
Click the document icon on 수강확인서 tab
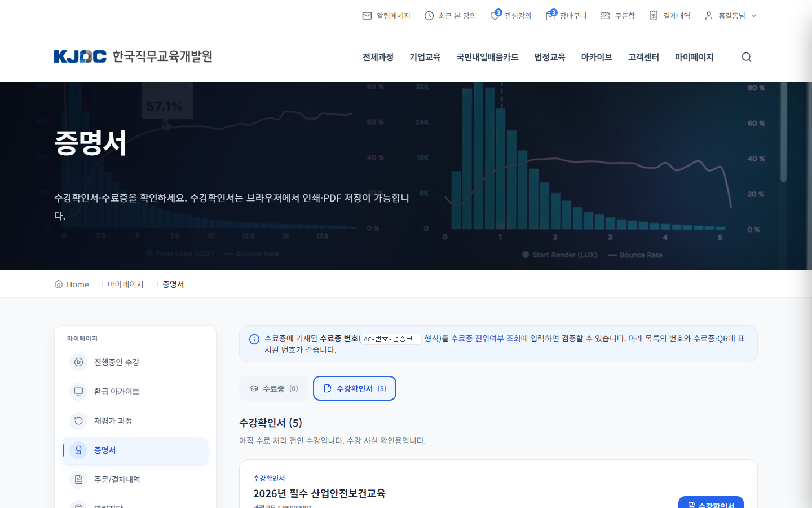pos(328,388)
